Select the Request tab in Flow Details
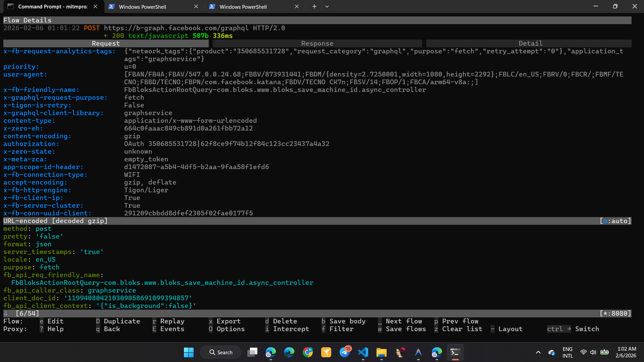The height and width of the screenshot is (362, 644). pyautogui.click(x=106, y=44)
